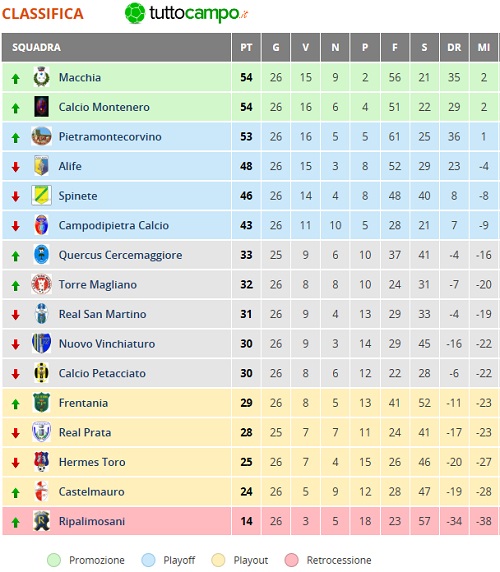Viewport: 500px width, 572px height.
Task: Sort by the PT column header
Action: 246,47
